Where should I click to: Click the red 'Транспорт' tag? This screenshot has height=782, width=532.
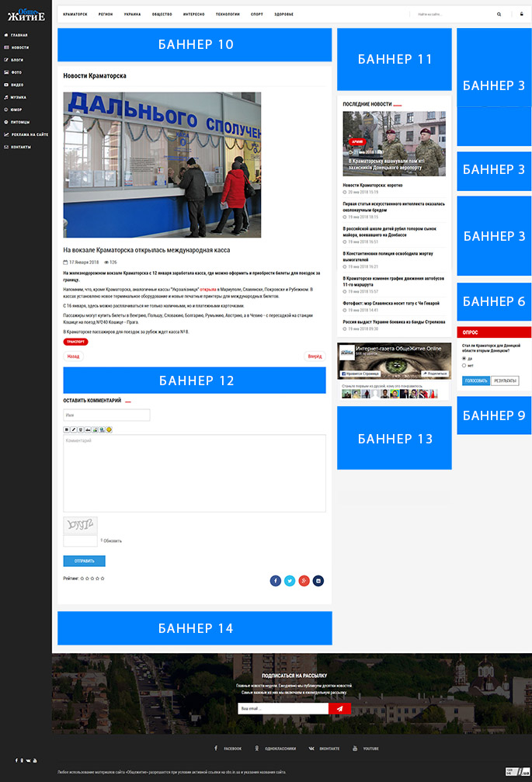click(x=75, y=342)
